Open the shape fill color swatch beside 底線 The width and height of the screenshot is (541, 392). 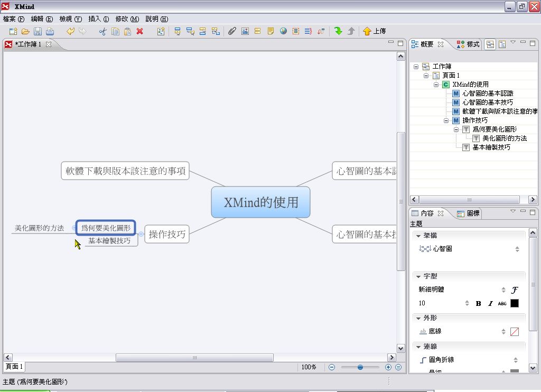pyautogui.click(x=515, y=332)
